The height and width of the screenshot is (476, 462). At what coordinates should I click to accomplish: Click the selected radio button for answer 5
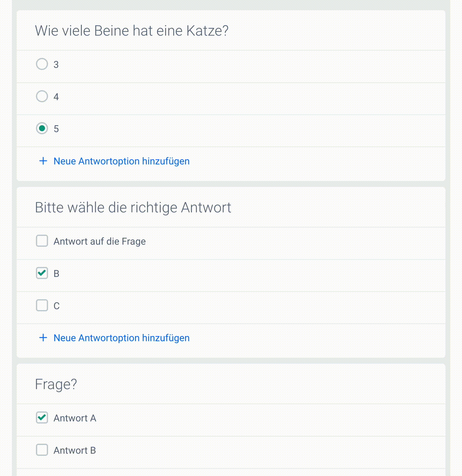[42, 129]
